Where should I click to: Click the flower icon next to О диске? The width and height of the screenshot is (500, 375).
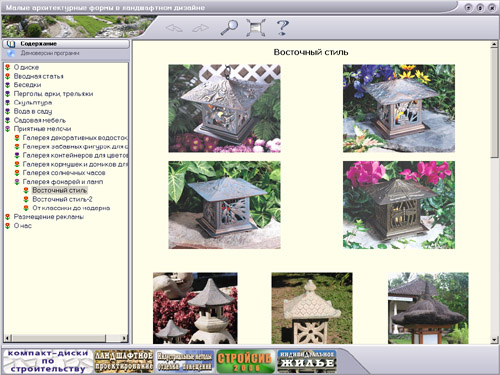coord(8,67)
